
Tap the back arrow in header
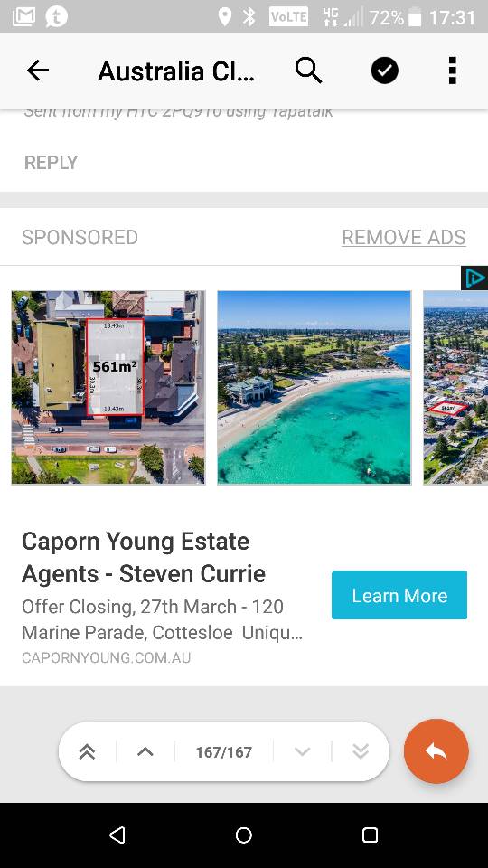pos(38,71)
